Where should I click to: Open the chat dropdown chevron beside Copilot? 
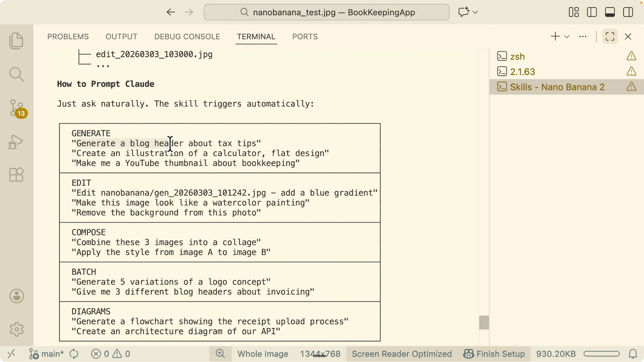pyautogui.click(x=475, y=12)
